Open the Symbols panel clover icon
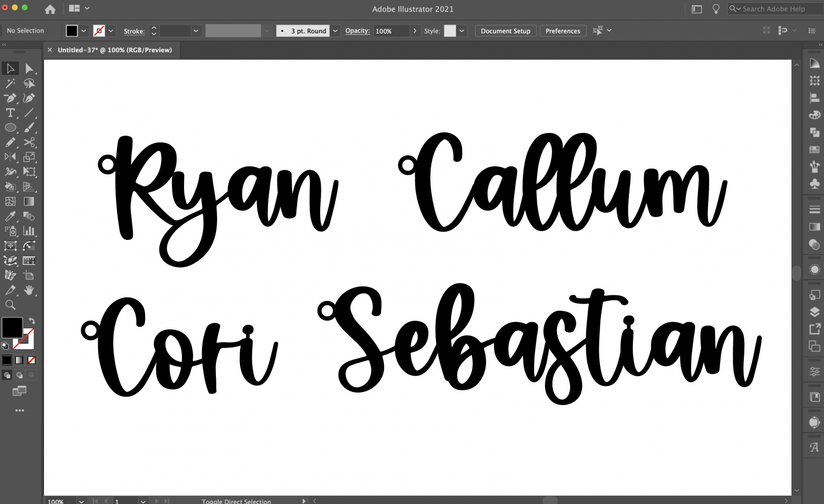Screen dimensions: 824x504 (815, 183)
